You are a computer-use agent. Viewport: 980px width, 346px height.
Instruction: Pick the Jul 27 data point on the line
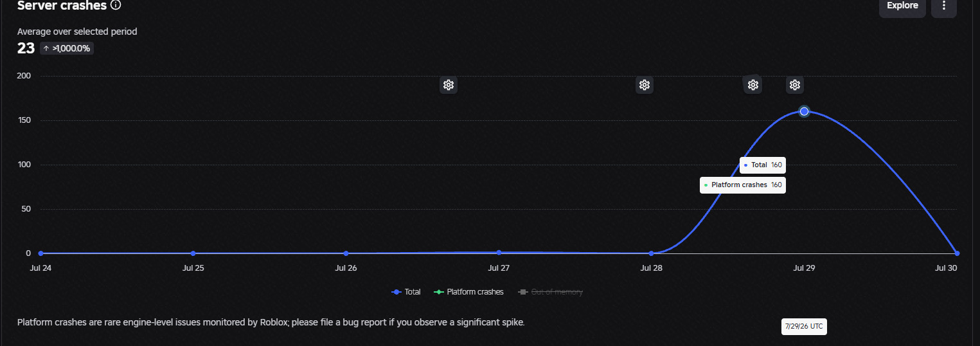coord(499,253)
